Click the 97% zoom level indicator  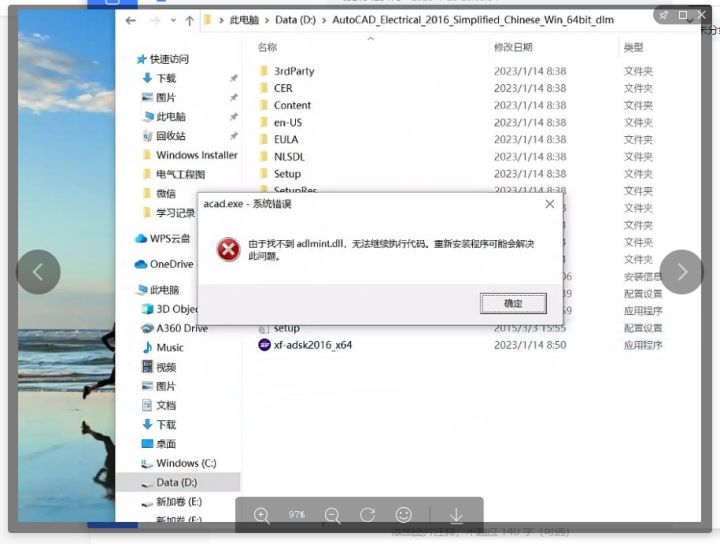click(297, 515)
